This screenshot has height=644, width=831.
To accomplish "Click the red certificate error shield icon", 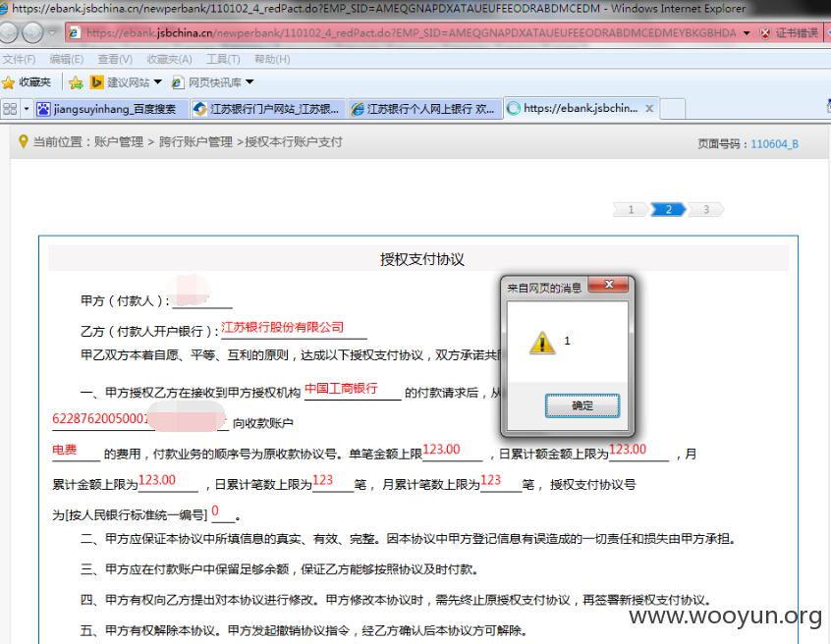I will pos(765,32).
